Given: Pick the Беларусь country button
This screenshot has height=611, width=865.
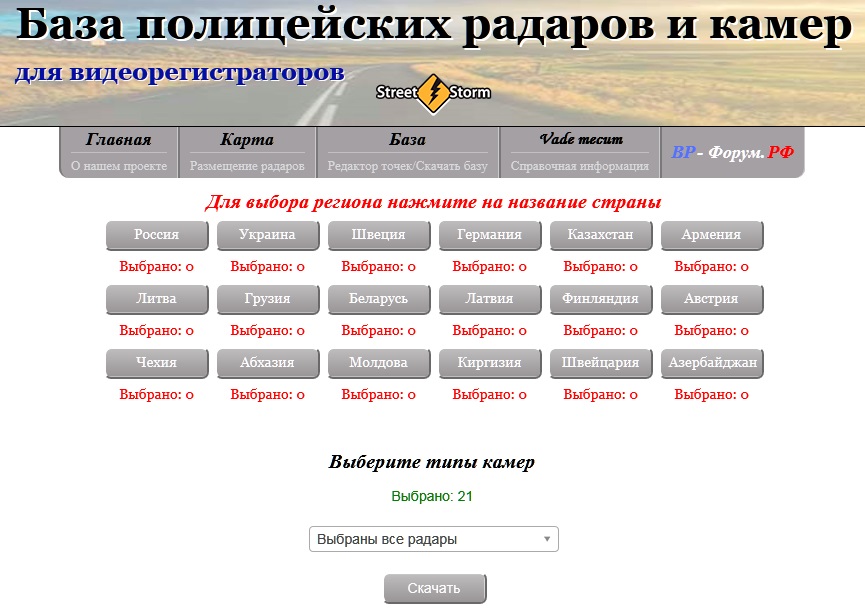Looking at the screenshot, I should pyautogui.click(x=379, y=299).
